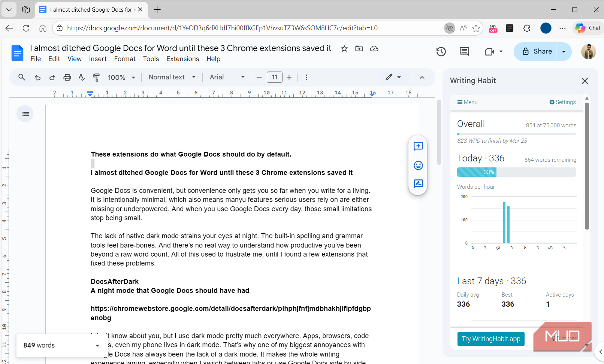The image size is (604, 364).
Task: Show the document outline
Action: pyautogui.click(x=25, y=114)
